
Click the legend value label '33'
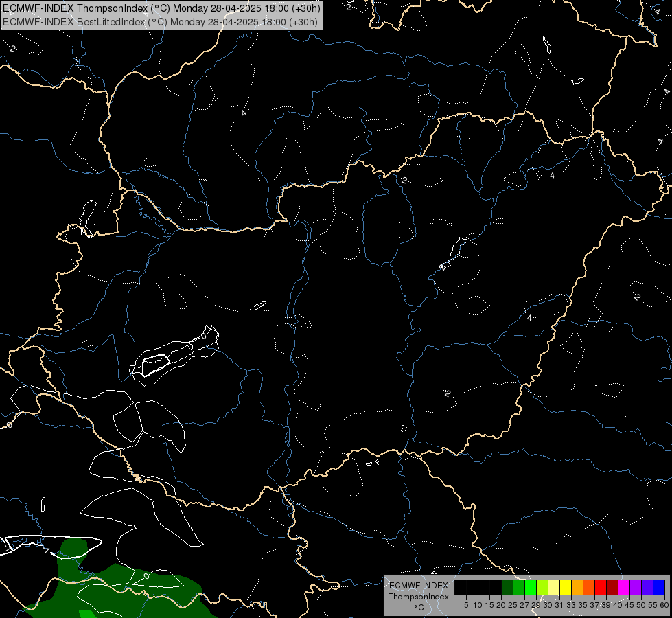[571, 605]
